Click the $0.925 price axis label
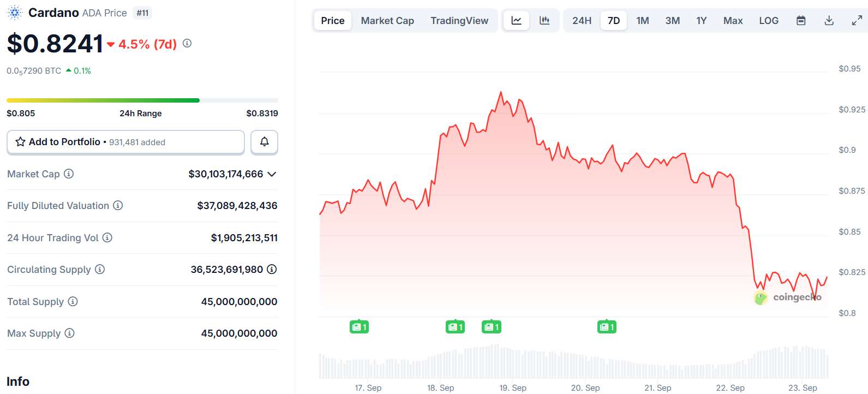 [x=852, y=110]
